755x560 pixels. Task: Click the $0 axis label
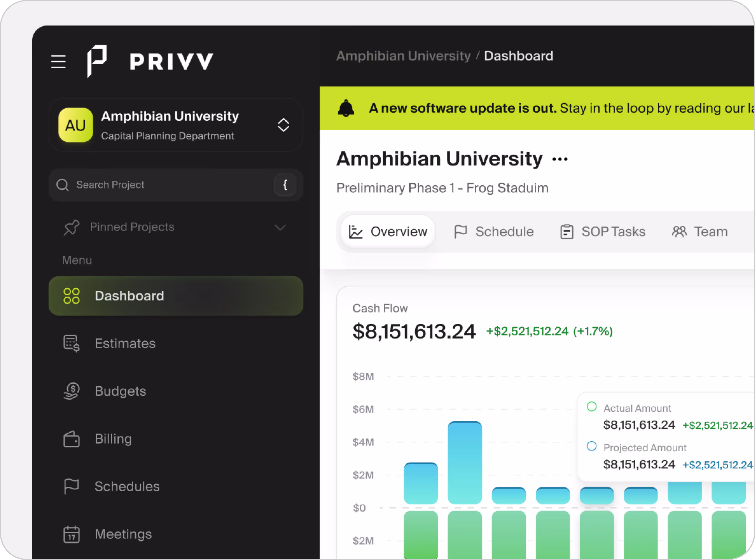(359, 508)
